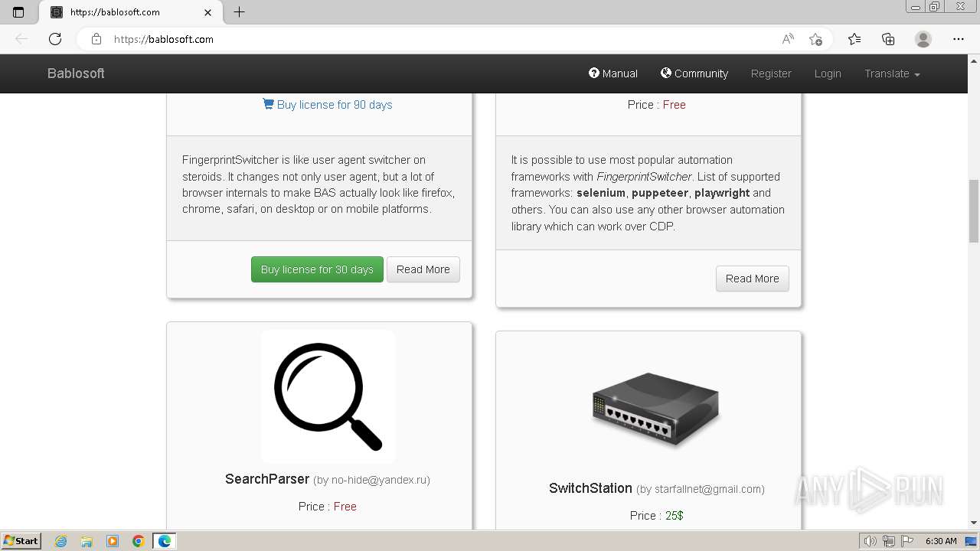Open the Collections icon in toolbar

[888, 39]
